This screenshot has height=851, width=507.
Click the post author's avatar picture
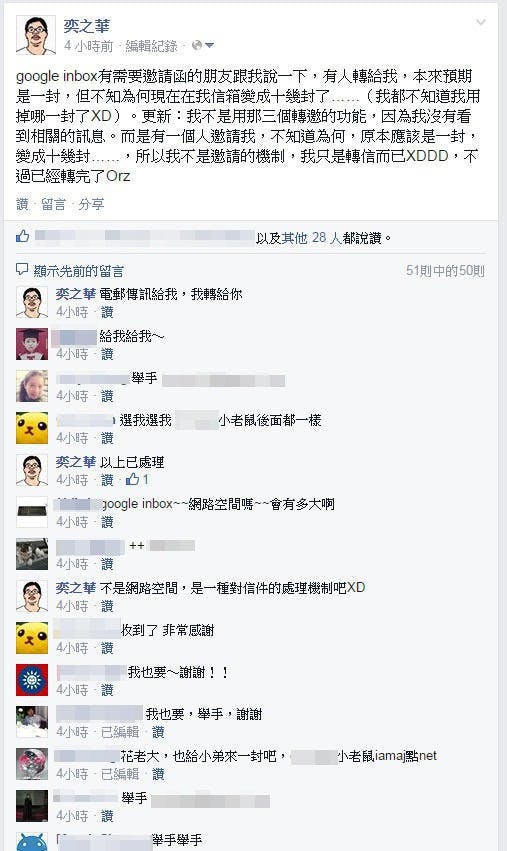click(x=36, y=35)
